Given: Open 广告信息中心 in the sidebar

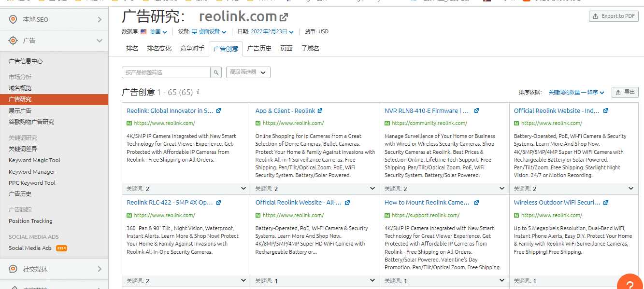Looking at the screenshot, I should (x=26, y=61).
